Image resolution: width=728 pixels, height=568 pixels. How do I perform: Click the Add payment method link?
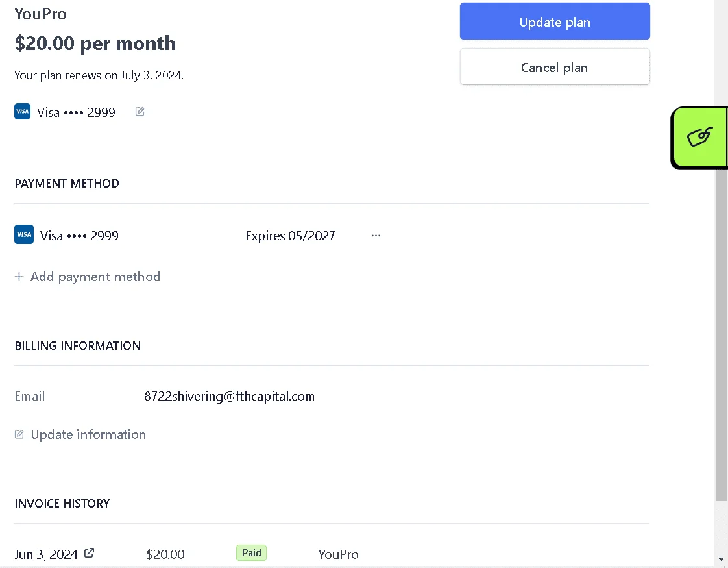pyautogui.click(x=95, y=277)
